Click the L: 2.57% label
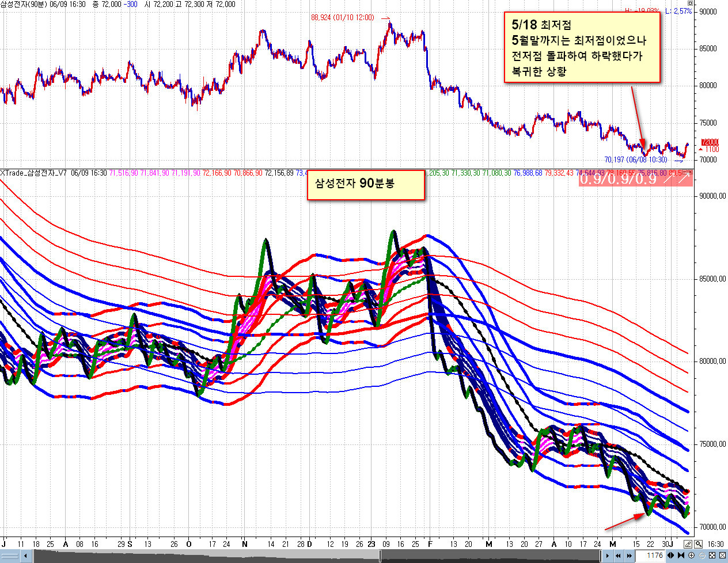 (x=678, y=11)
